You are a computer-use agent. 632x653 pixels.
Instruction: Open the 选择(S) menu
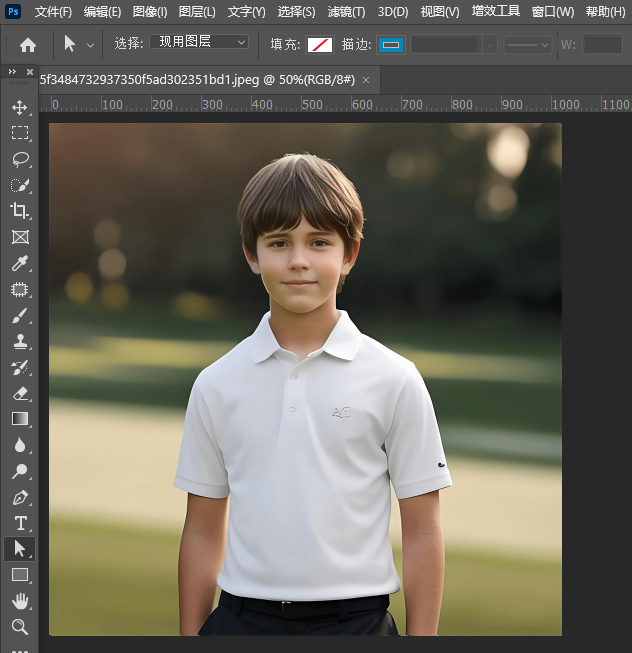296,12
